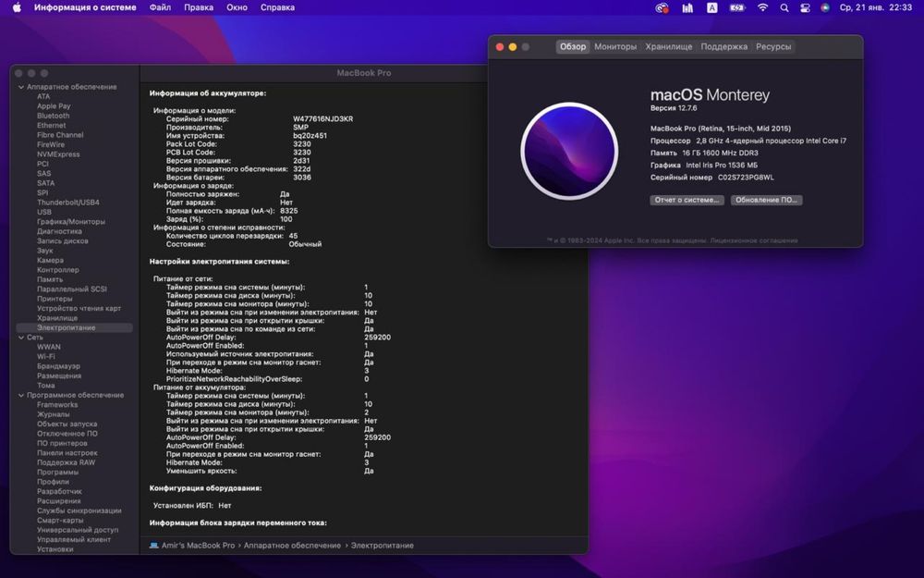Select Графика/Мониторы in the sidebar
Viewport: 924px width, 578px height.
71,222
